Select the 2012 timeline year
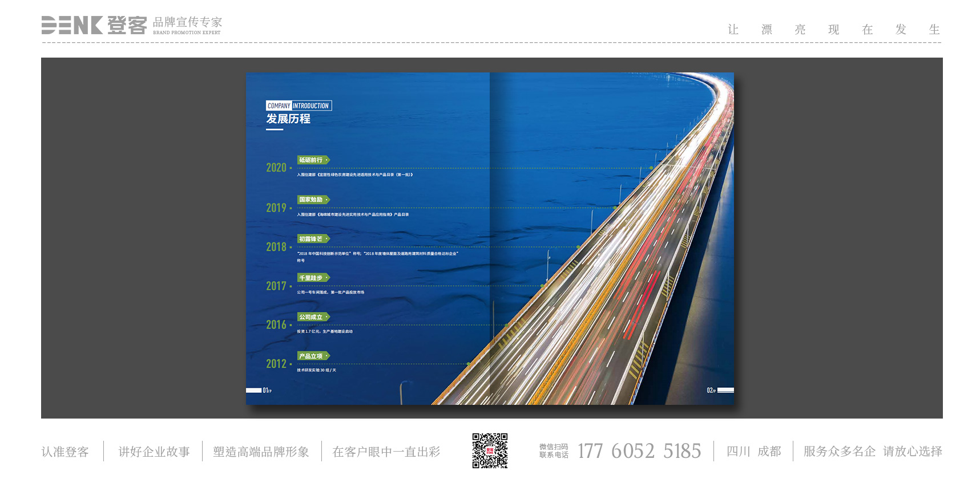980x479 pixels. coord(276,364)
